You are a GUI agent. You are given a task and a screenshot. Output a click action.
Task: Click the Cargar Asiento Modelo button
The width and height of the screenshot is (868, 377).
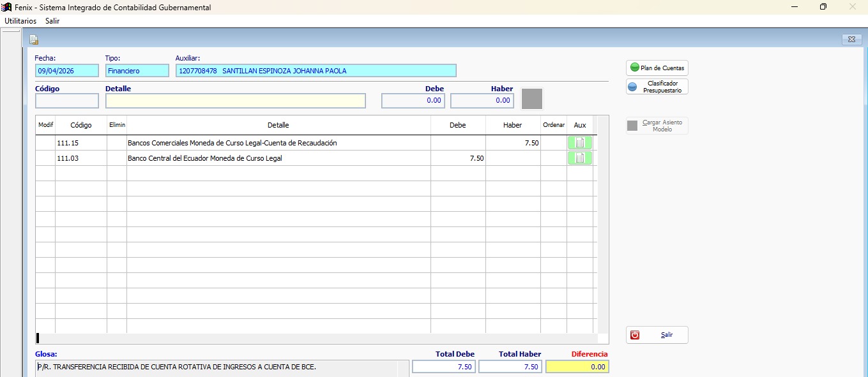(657, 126)
